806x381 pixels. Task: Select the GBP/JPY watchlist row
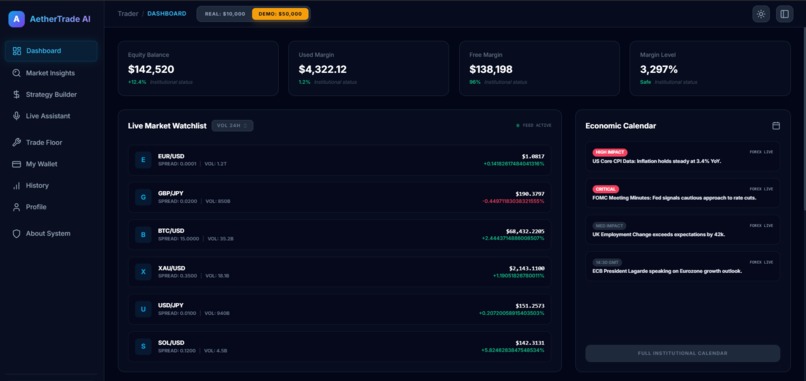339,197
